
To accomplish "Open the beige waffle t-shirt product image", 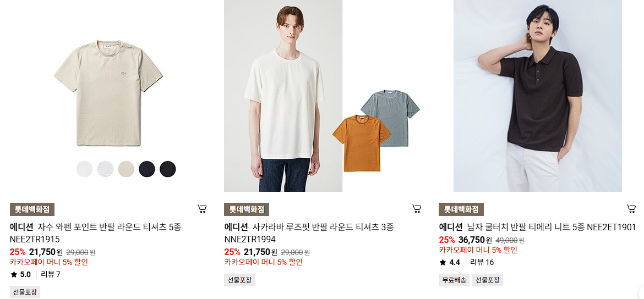I will pos(108,93).
